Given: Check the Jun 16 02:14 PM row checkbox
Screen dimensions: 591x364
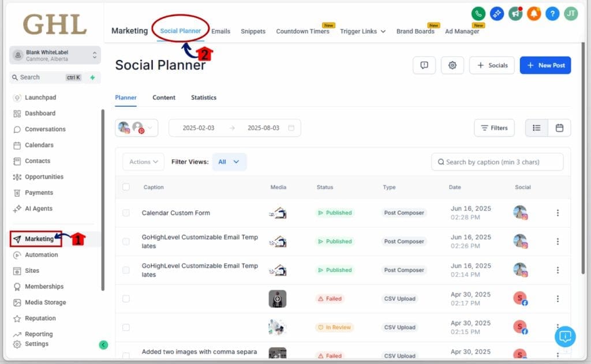Looking at the screenshot, I should [x=126, y=270].
